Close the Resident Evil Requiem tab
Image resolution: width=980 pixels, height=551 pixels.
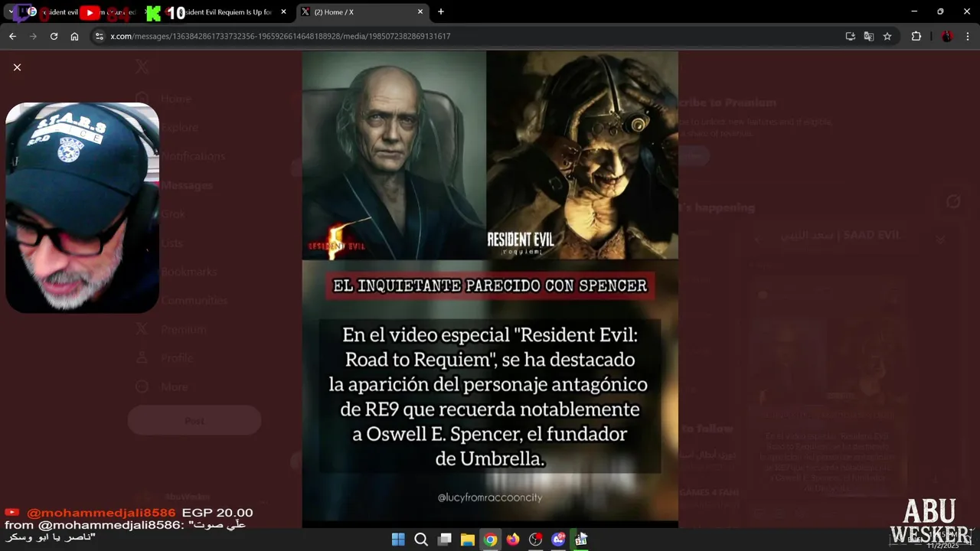pyautogui.click(x=283, y=12)
